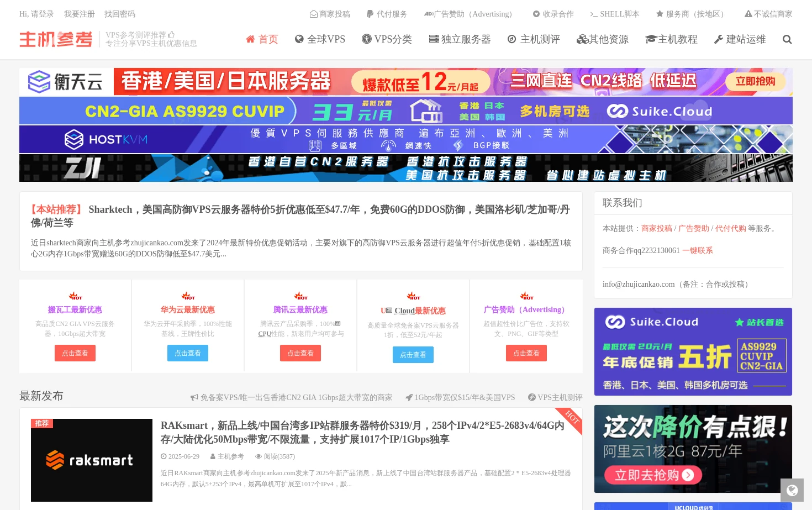
Task: Click HOT flame icon above UCloud
Action: (x=413, y=296)
